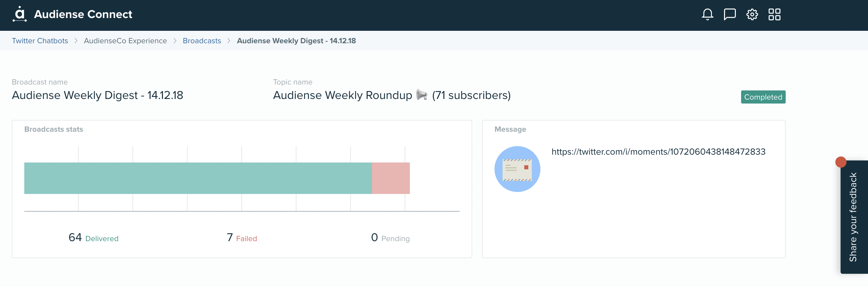The height and width of the screenshot is (287, 868).
Task: Click the red feedback notification dot
Action: click(841, 162)
